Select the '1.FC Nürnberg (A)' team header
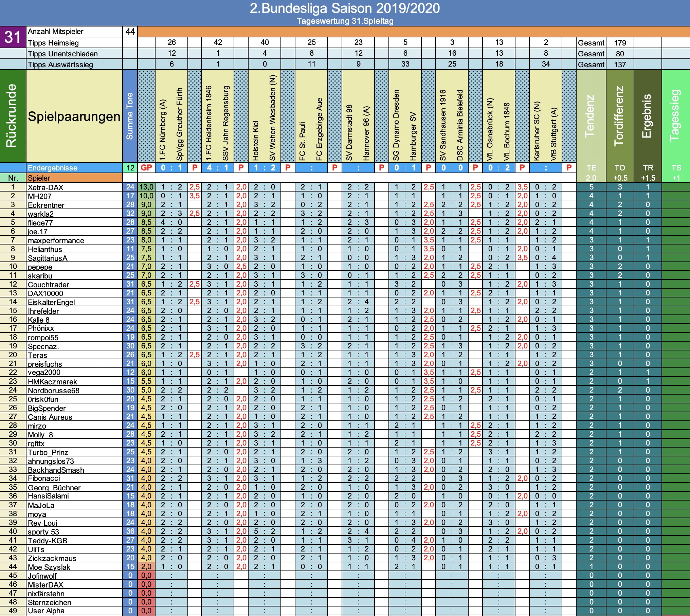This screenshot has height=616, width=690. tap(163, 130)
